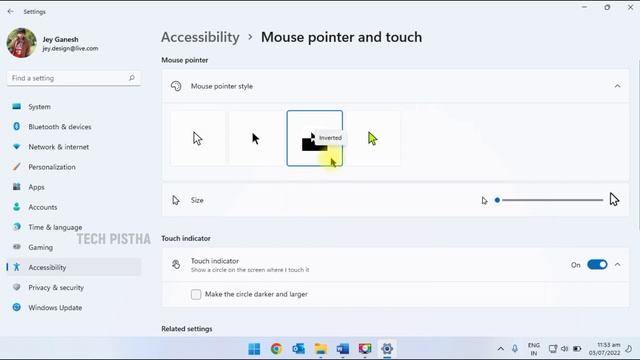Click the network display tray icon
The height and width of the screenshot is (360, 640).
[x=553, y=349]
